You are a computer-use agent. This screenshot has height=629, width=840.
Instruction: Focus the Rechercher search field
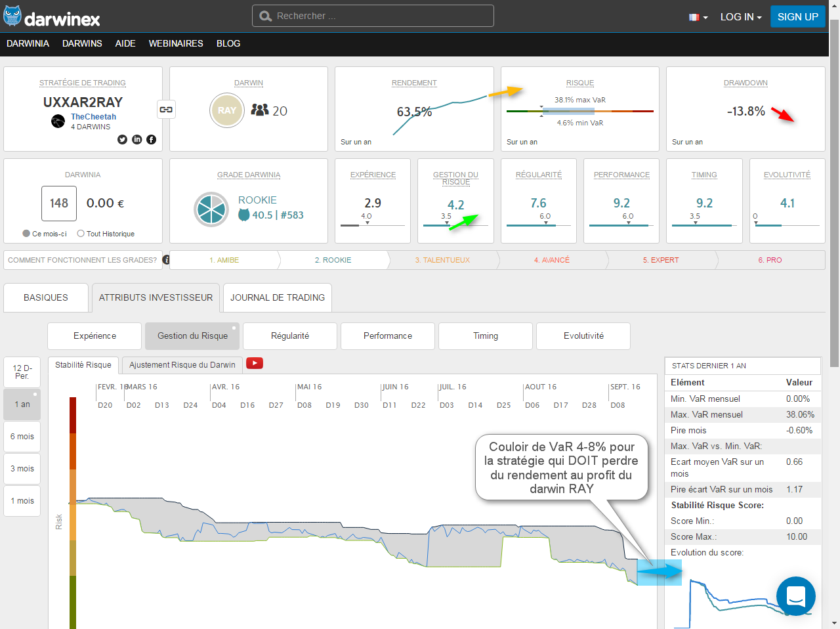tap(373, 16)
